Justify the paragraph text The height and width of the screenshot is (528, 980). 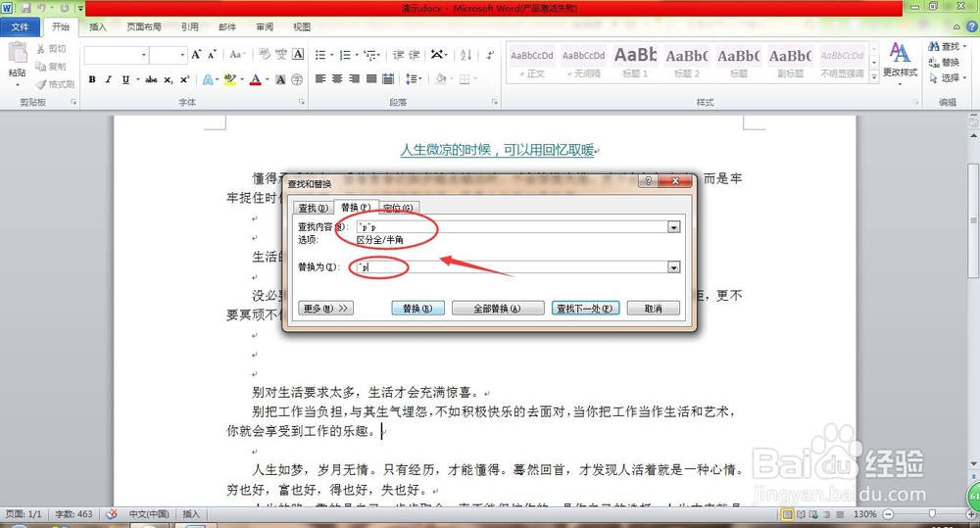coord(371,78)
